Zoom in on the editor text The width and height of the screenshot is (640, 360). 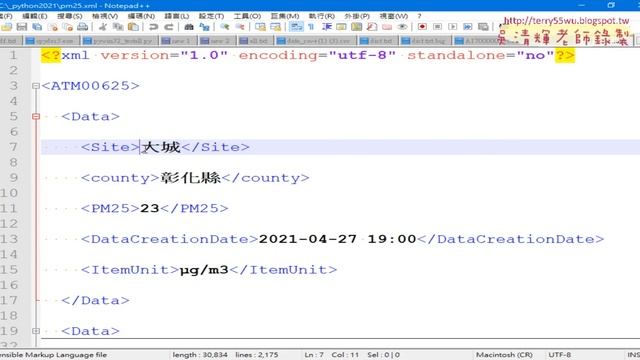pyautogui.click(x=224, y=27)
